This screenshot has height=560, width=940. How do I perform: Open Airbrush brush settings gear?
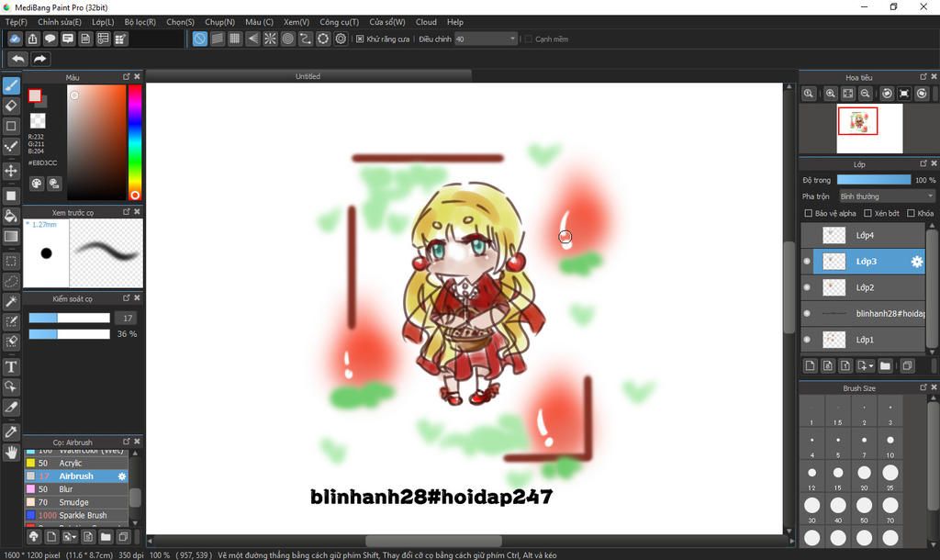pos(122,476)
